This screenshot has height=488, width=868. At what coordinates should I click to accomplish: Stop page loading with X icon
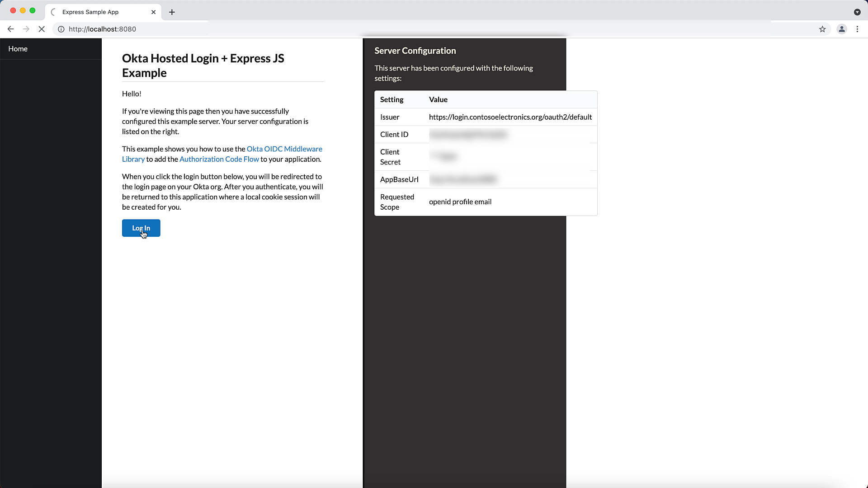pyautogui.click(x=42, y=29)
